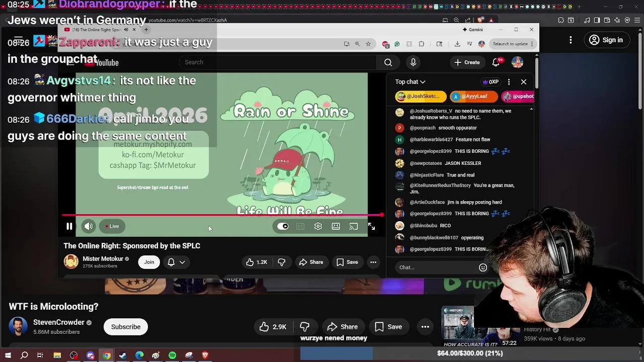Screen dimensions: 644x362
Task: Open the emoji picker in chat
Action: coord(483,267)
